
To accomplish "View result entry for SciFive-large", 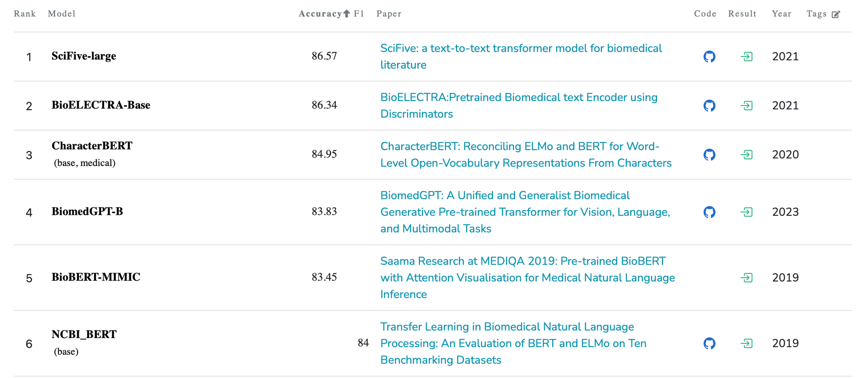I will tap(746, 56).
